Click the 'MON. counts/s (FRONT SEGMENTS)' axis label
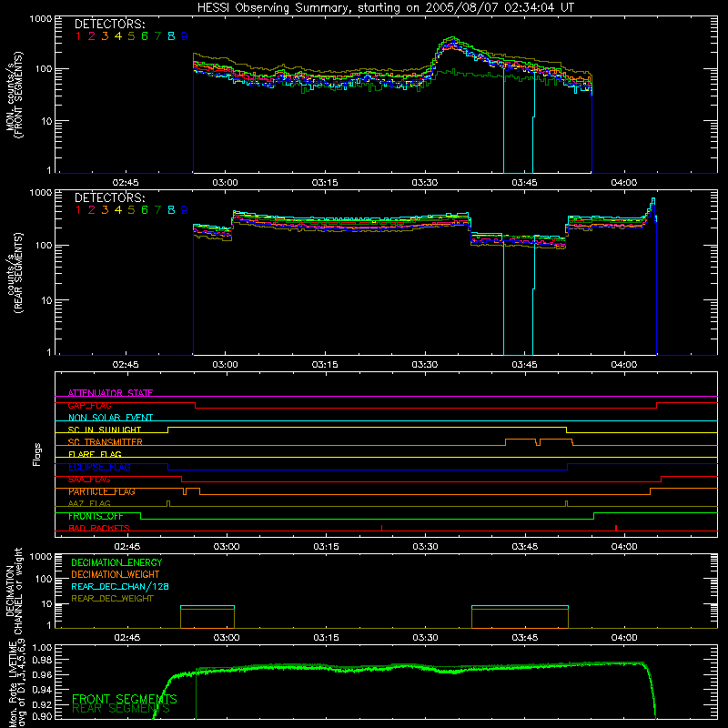728x728 pixels. (15, 95)
